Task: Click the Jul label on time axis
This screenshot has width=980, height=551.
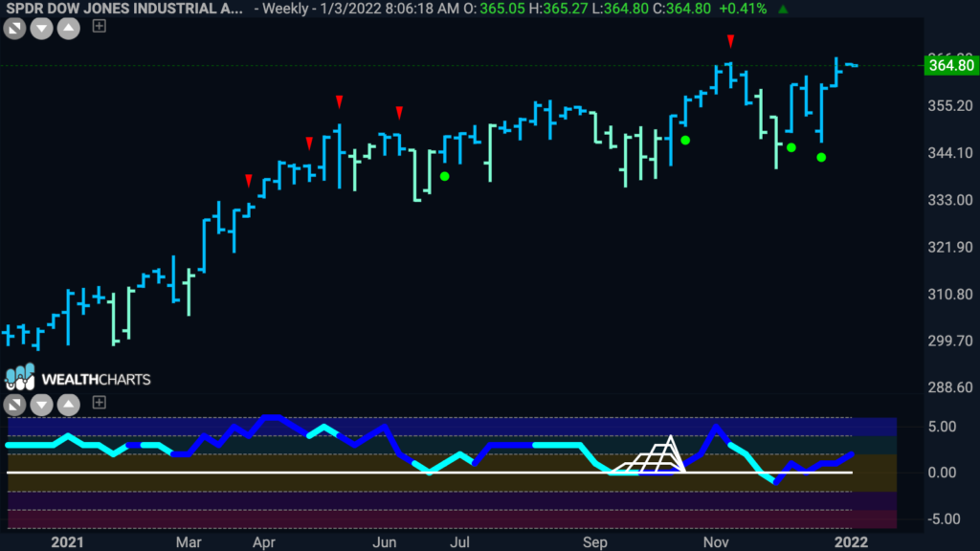Action: click(460, 541)
